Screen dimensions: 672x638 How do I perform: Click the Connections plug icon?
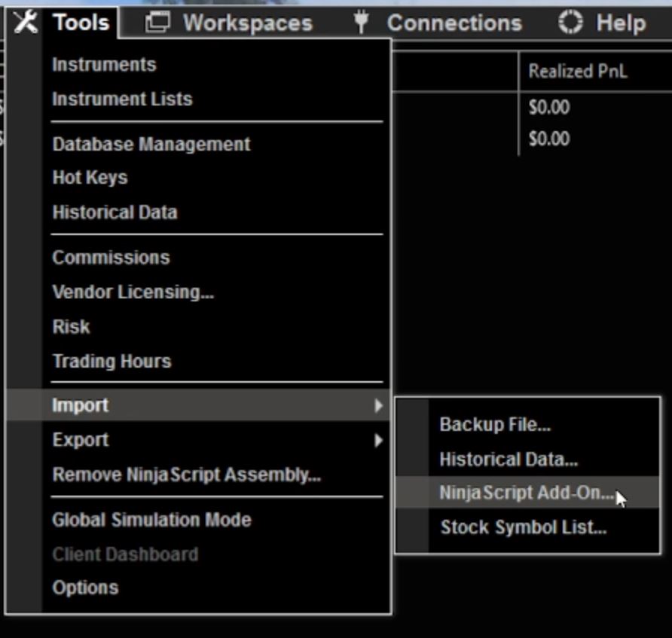coord(361,22)
